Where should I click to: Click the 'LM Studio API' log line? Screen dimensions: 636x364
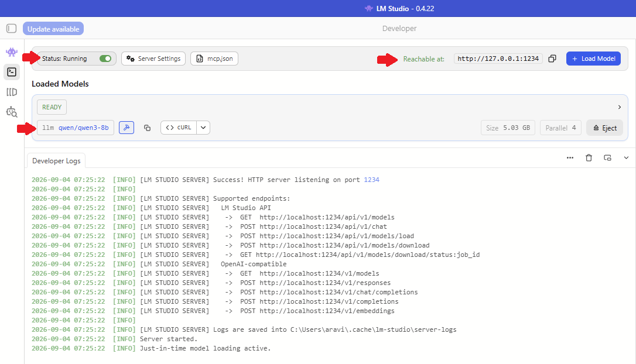151,208
